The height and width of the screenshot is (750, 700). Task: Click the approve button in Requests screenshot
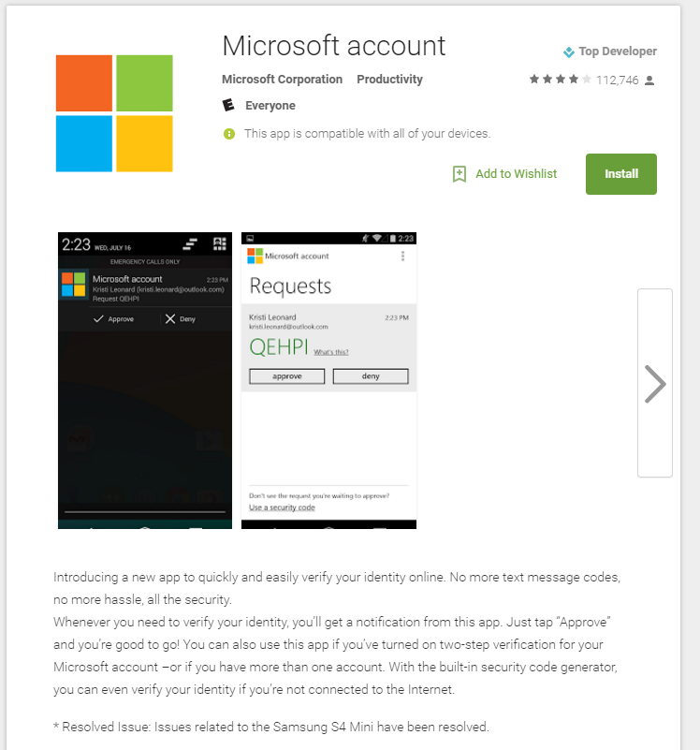[287, 376]
